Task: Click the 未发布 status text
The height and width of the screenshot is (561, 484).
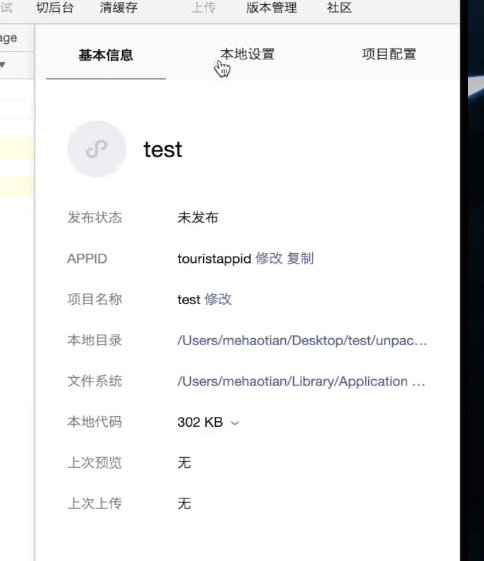Action: [198, 218]
